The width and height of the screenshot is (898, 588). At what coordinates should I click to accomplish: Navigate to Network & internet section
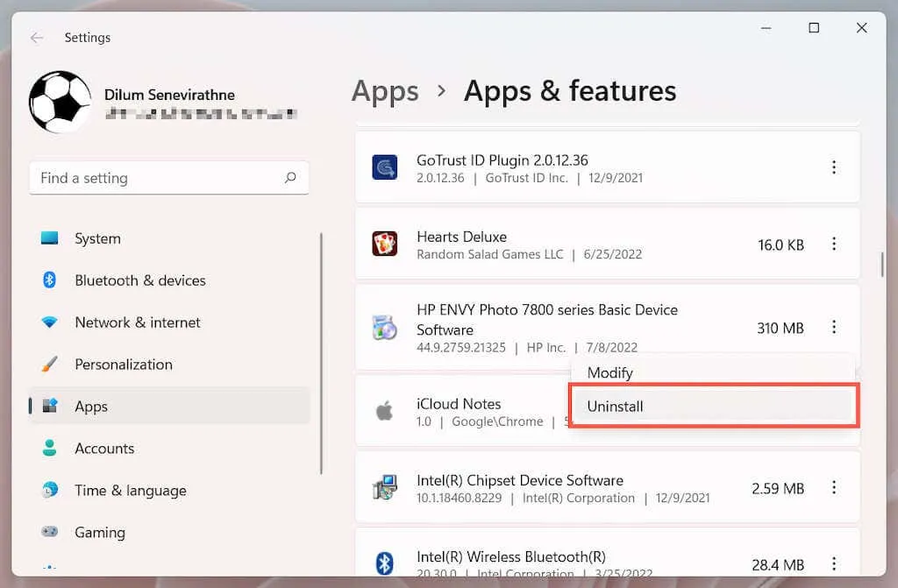138,322
